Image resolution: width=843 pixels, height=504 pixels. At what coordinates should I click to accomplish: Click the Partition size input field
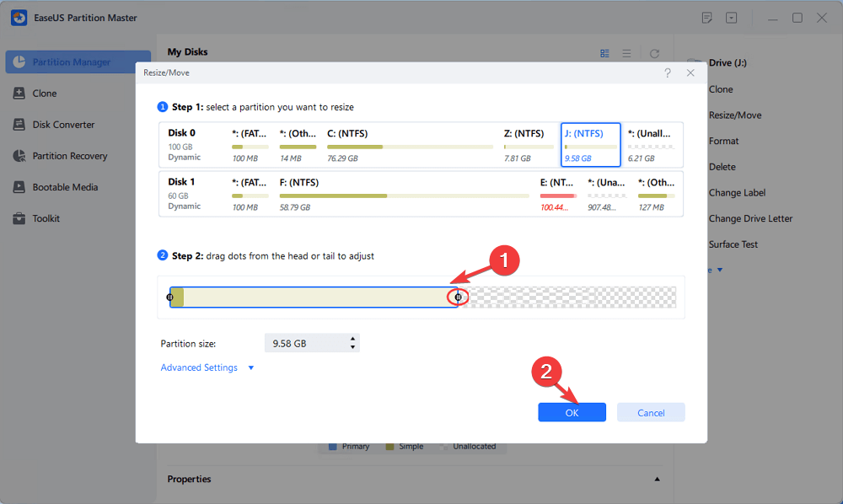pos(312,343)
